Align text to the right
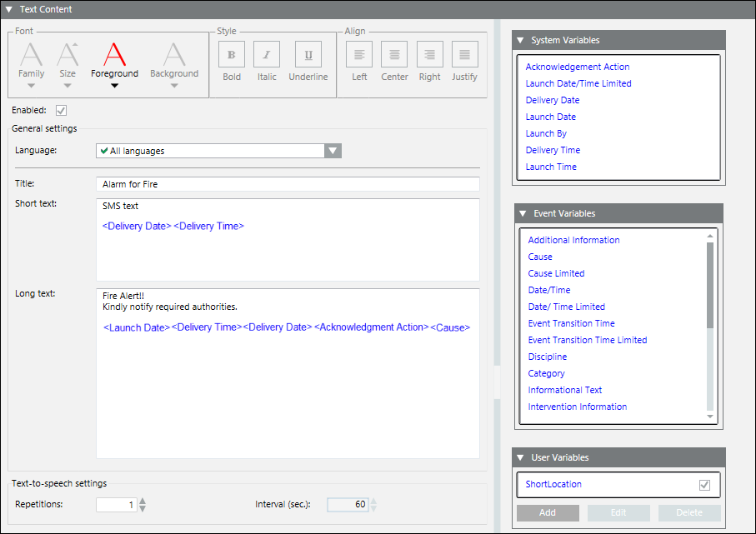The width and height of the screenshot is (756, 534). [430, 55]
